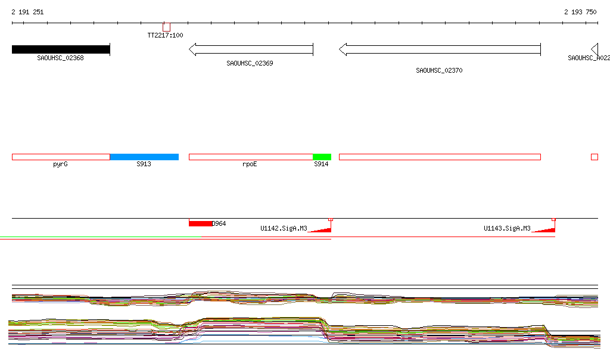Click the green S914 segment
The image size is (610, 364).
322,157
